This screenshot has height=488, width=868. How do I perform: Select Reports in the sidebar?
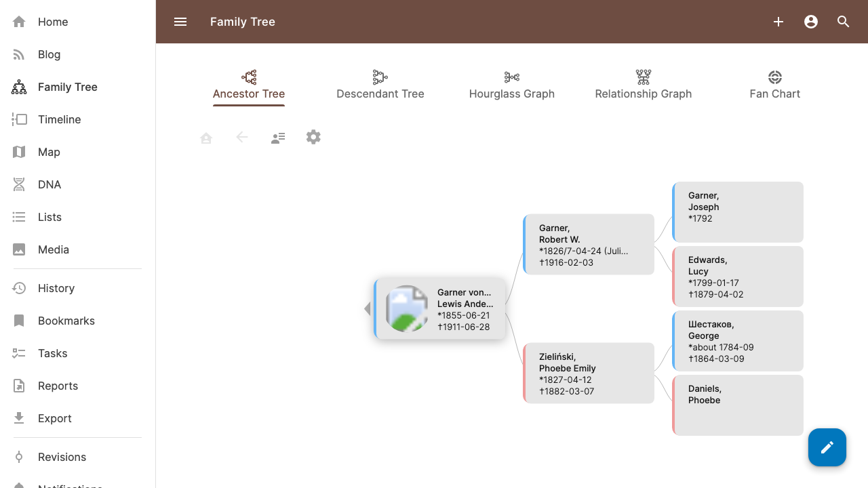pos(77,386)
